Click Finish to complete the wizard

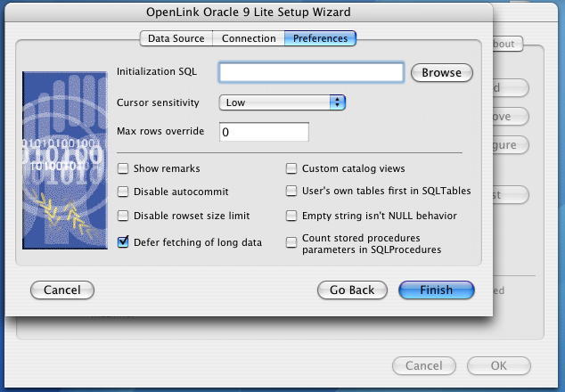pos(437,290)
